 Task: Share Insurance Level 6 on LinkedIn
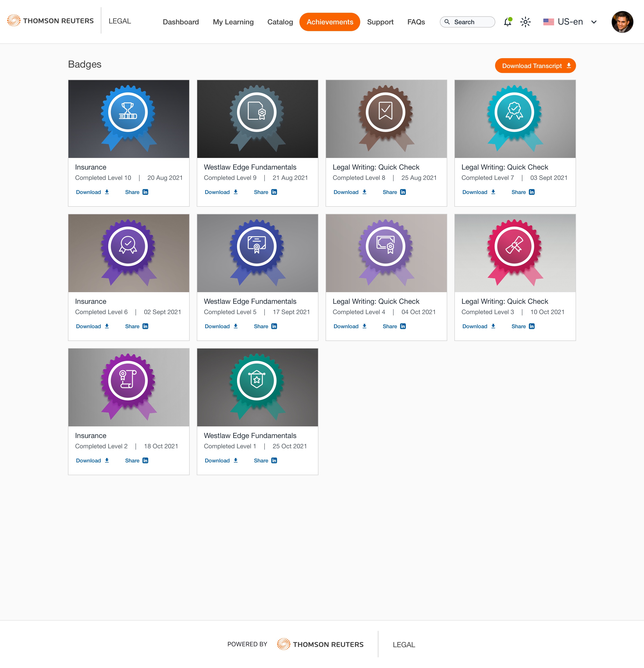click(x=137, y=326)
